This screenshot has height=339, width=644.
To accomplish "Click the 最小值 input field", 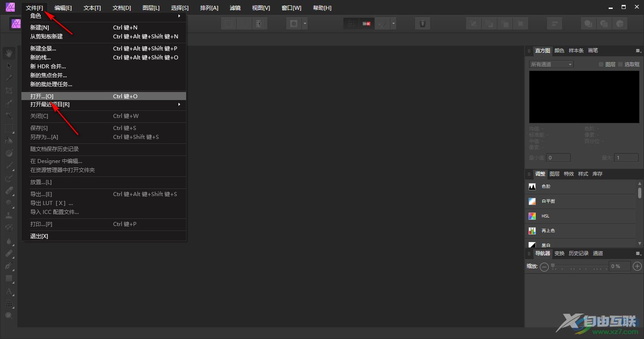I will point(559,158).
